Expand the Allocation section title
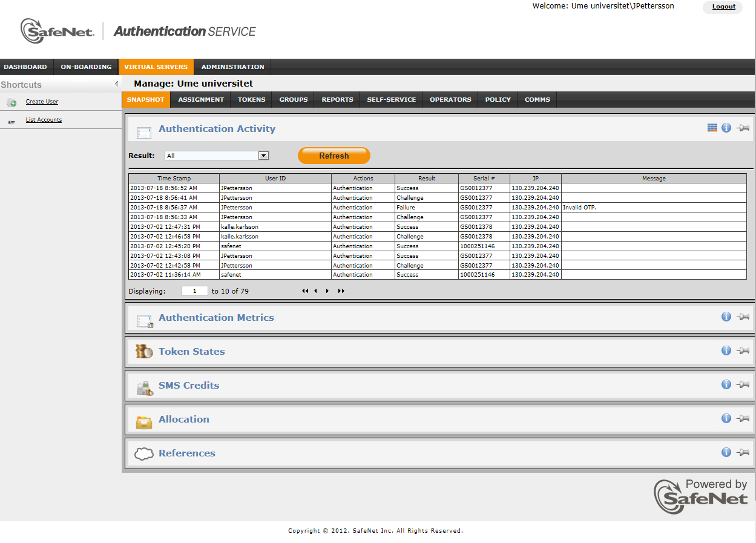The image size is (756, 543). click(x=184, y=419)
